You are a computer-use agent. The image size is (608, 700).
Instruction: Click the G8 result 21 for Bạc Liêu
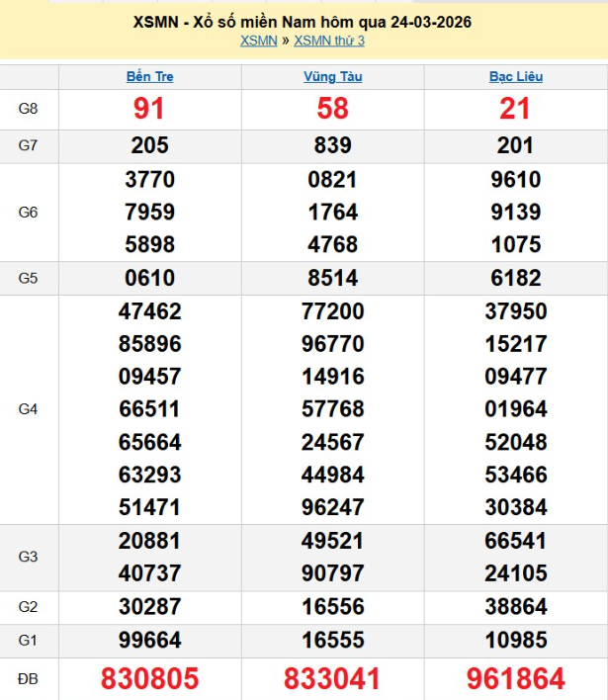pyautogui.click(x=515, y=109)
